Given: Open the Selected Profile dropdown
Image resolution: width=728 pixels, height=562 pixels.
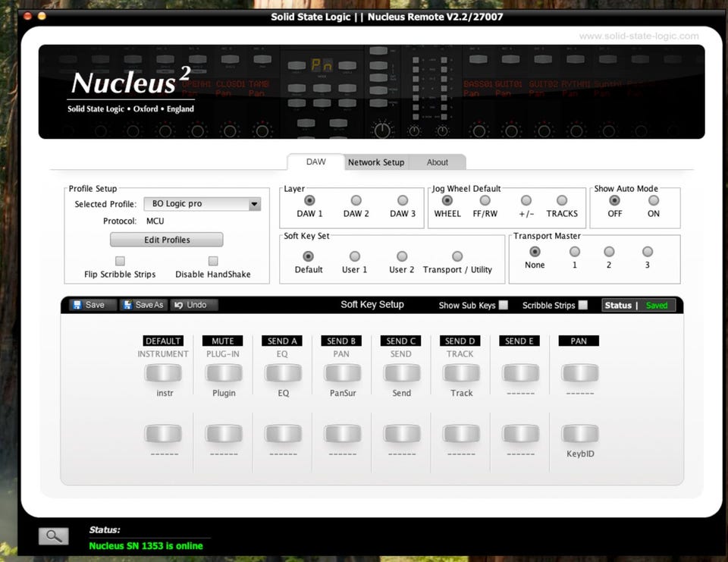Looking at the screenshot, I should (202, 204).
